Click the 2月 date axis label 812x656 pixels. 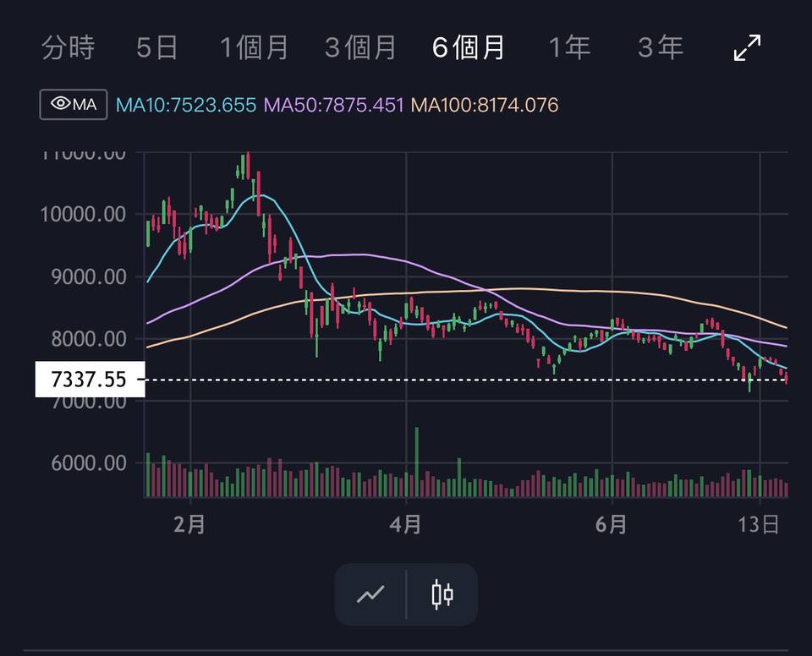pos(189,524)
